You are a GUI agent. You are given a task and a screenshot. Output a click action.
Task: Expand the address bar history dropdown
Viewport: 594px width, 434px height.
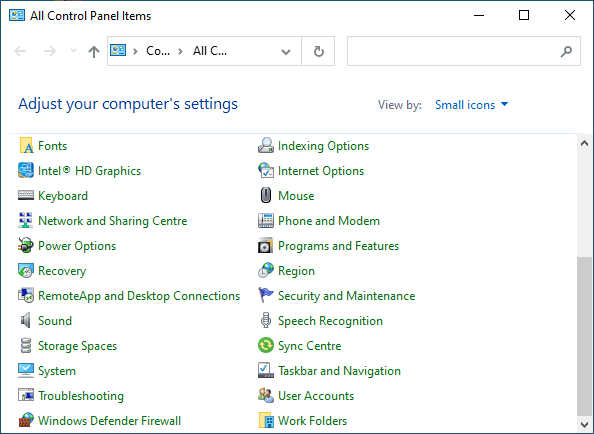point(286,52)
